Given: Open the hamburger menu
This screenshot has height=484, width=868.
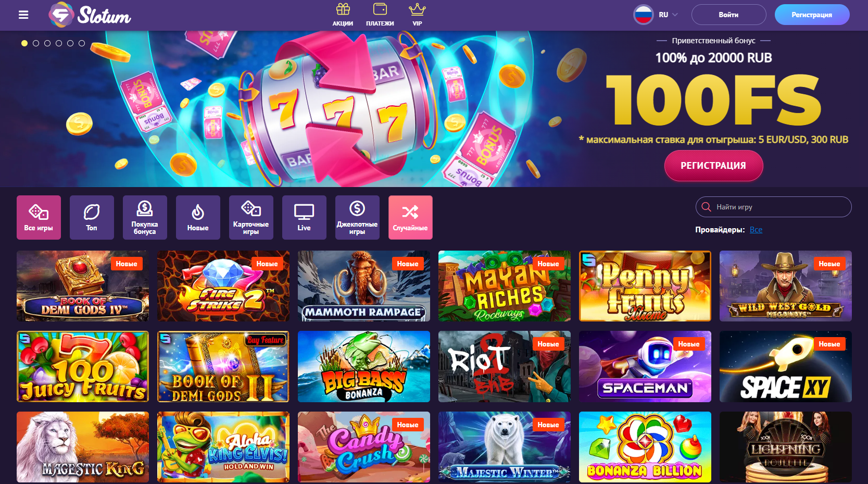Looking at the screenshot, I should tap(23, 15).
